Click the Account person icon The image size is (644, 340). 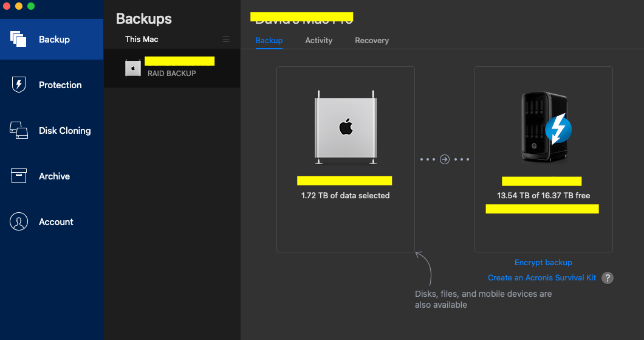click(x=18, y=221)
